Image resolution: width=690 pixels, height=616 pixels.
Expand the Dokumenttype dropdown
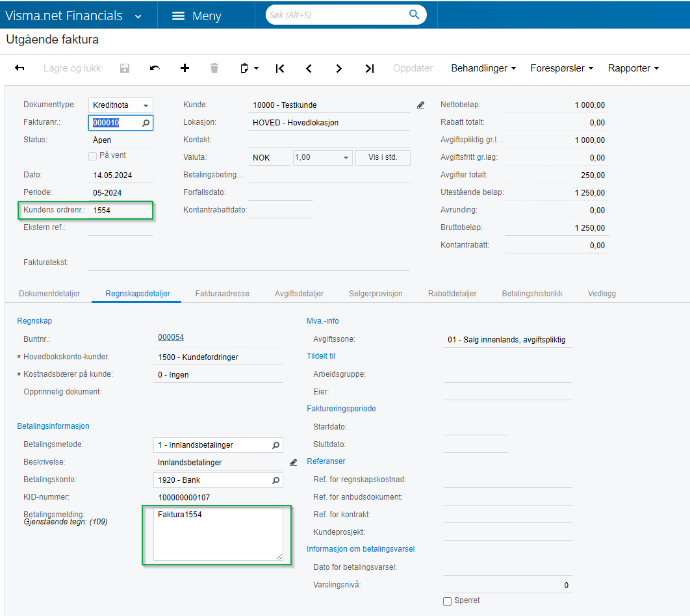pos(146,105)
